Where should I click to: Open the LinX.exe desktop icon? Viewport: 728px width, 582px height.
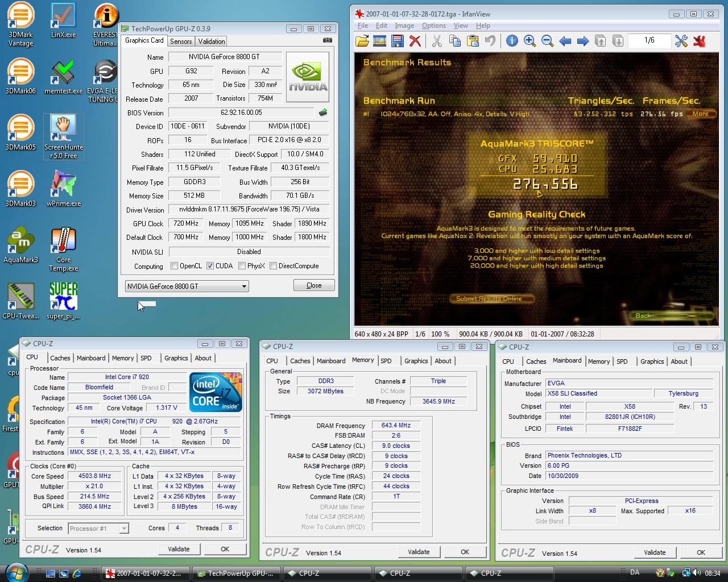pyautogui.click(x=63, y=20)
